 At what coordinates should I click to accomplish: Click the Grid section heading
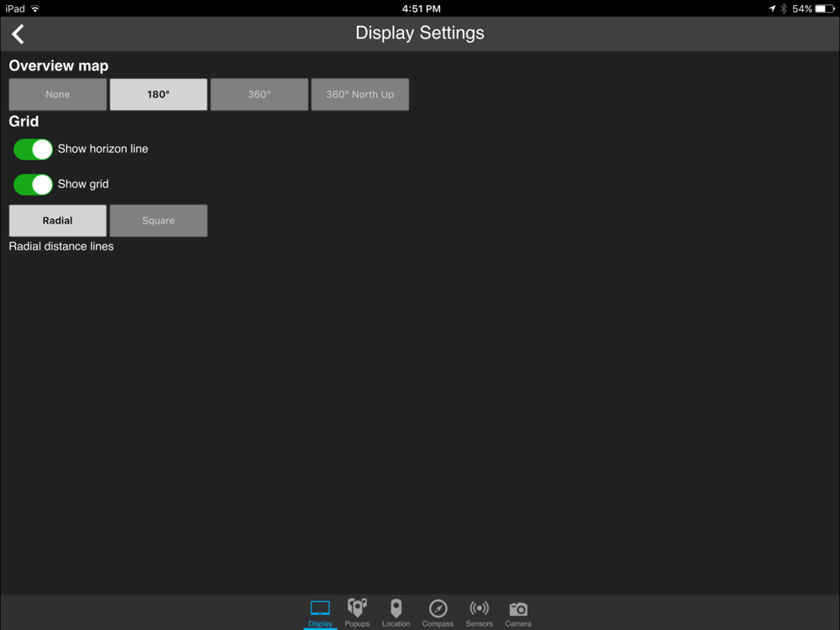pos(24,122)
